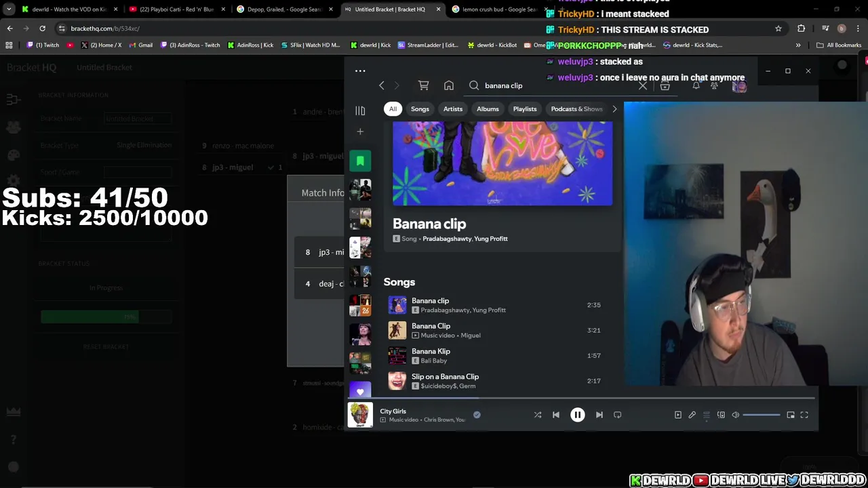Toggle the saved checkmark for City Girls

(477, 415)
